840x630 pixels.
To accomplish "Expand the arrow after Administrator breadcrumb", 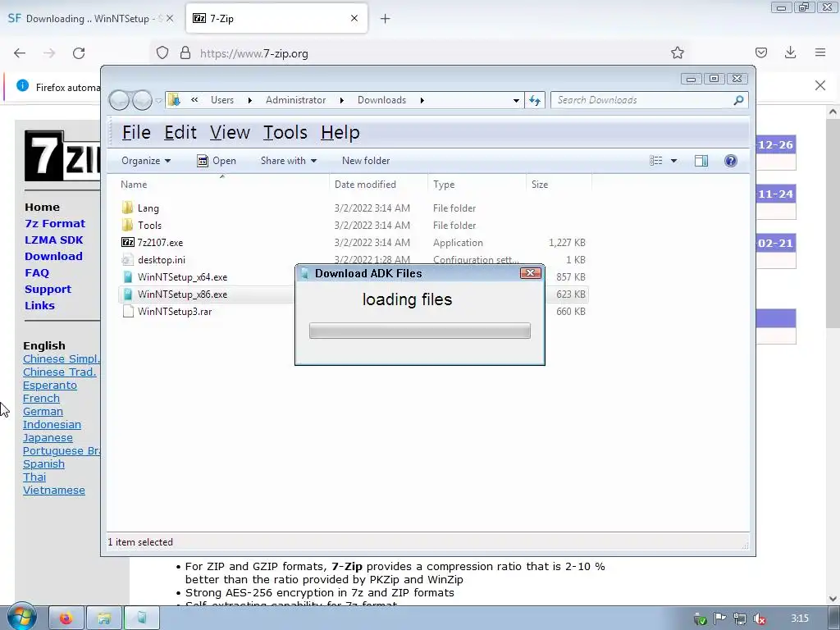I will pos(342,100).
